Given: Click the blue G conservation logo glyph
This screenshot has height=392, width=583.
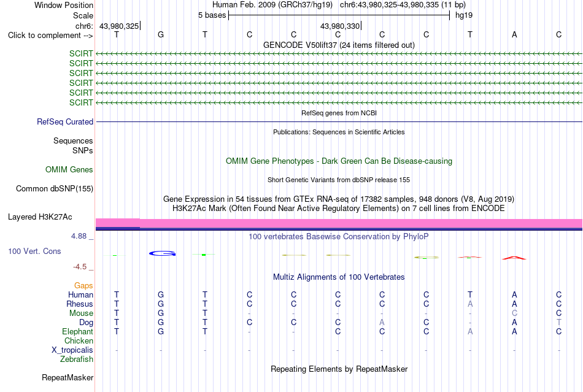Looking at the screenshot, I should 163,253.
